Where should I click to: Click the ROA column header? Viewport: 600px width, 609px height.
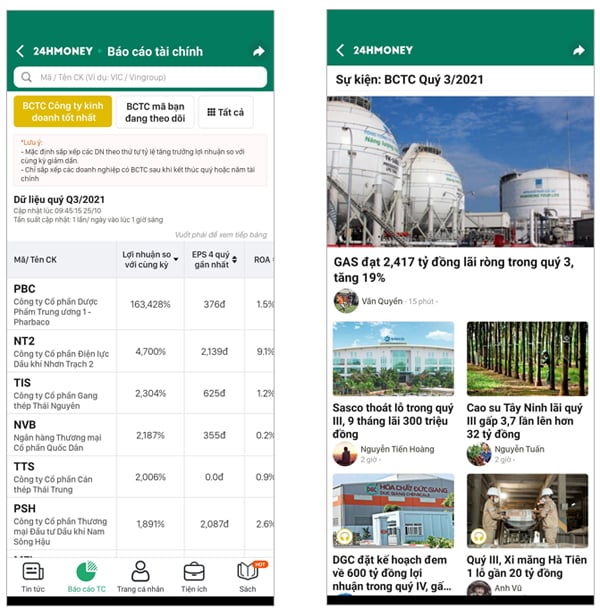[262, 259]
